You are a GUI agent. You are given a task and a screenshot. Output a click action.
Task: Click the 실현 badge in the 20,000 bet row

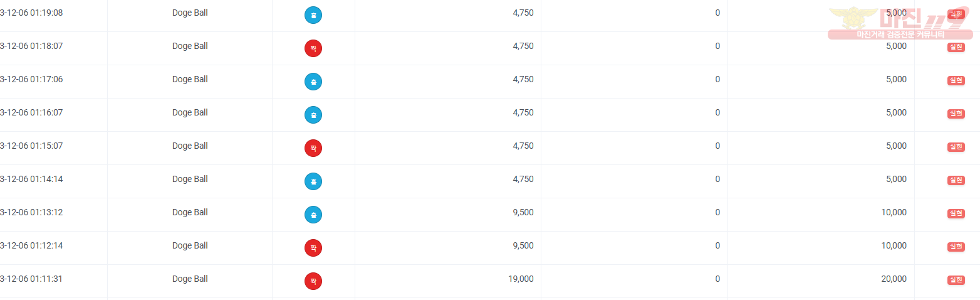coord(956,280)
